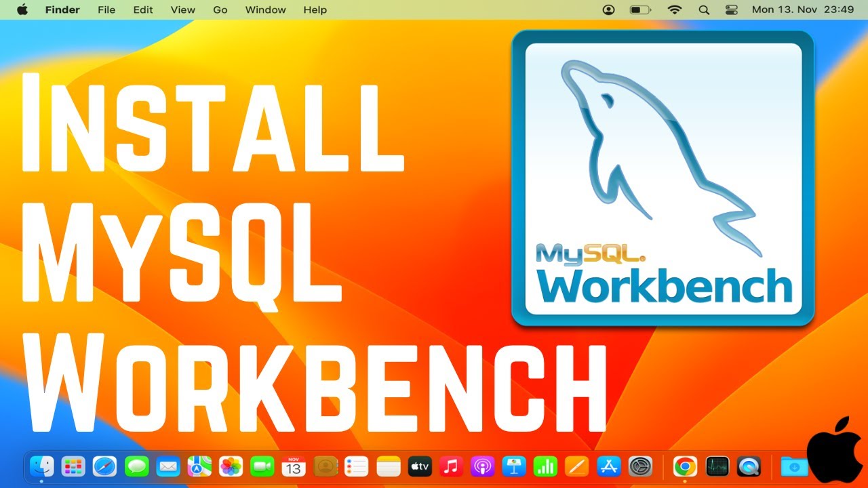868x488 pixels.
Task: Launch Maps from the Dock
Action: tap(199, 466)
